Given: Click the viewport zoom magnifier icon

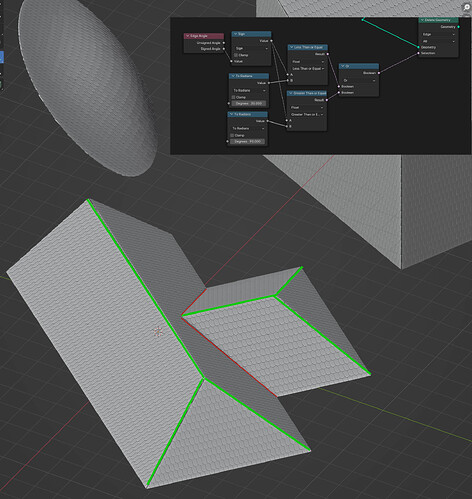Looking at the screenshot, I should 466,8.
